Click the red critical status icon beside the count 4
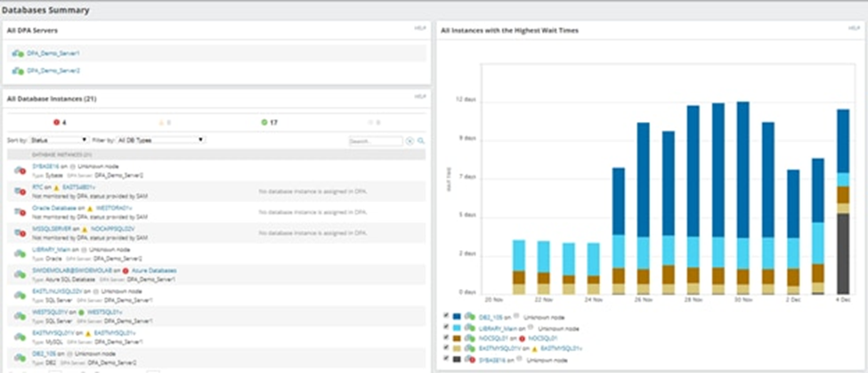 point(56,122)
